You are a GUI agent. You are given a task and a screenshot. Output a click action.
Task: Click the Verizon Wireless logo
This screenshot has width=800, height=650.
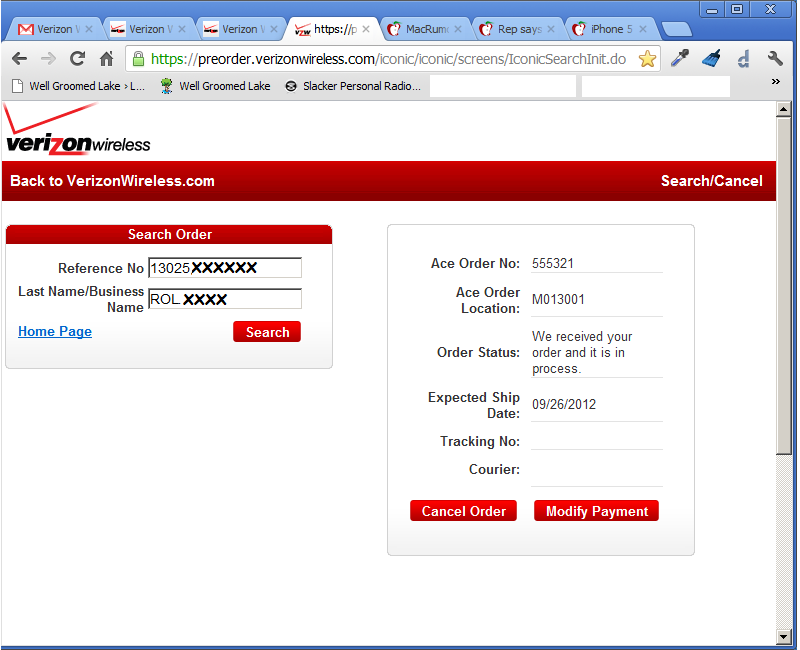77,130
